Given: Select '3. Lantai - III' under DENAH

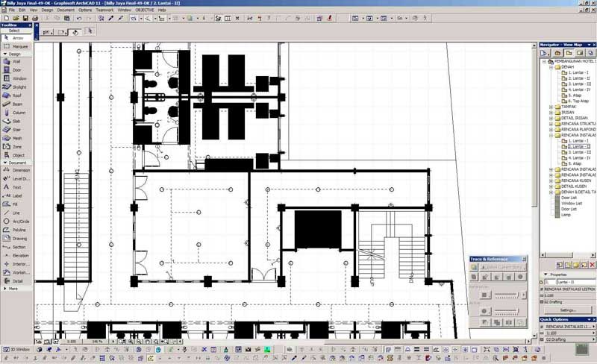Looking at the screenshot, I should pyautogui.click(x=580, y=84).
